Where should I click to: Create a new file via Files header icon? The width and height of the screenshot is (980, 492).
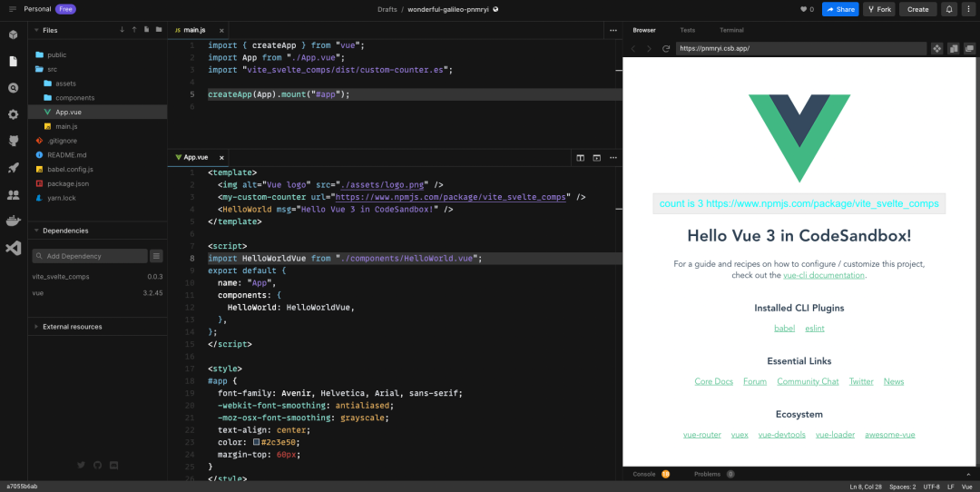coord(146,29)
